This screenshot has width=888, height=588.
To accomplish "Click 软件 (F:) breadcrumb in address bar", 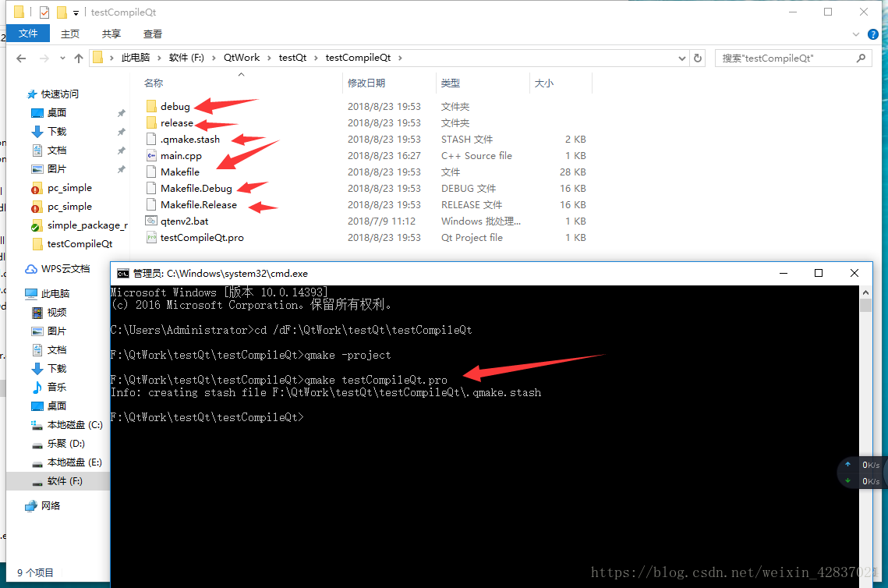I will tap(186, 58).
